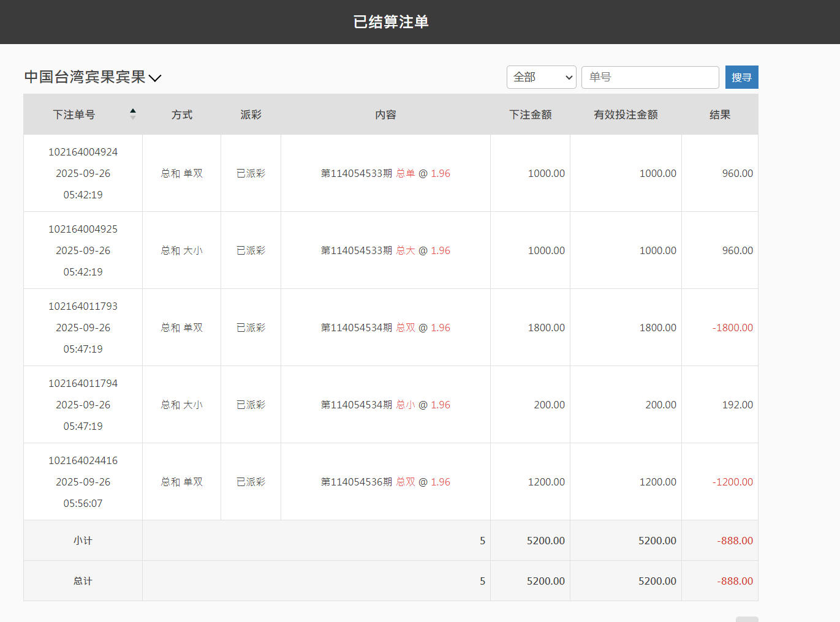This screenshot has height=622, width=840.
Task: Select the 小计 subtotal row
Action: 83,540
